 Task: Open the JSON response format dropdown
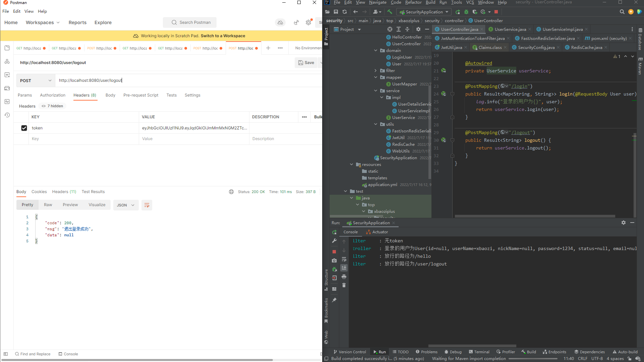pyautogui.click(x=126, y=205)
